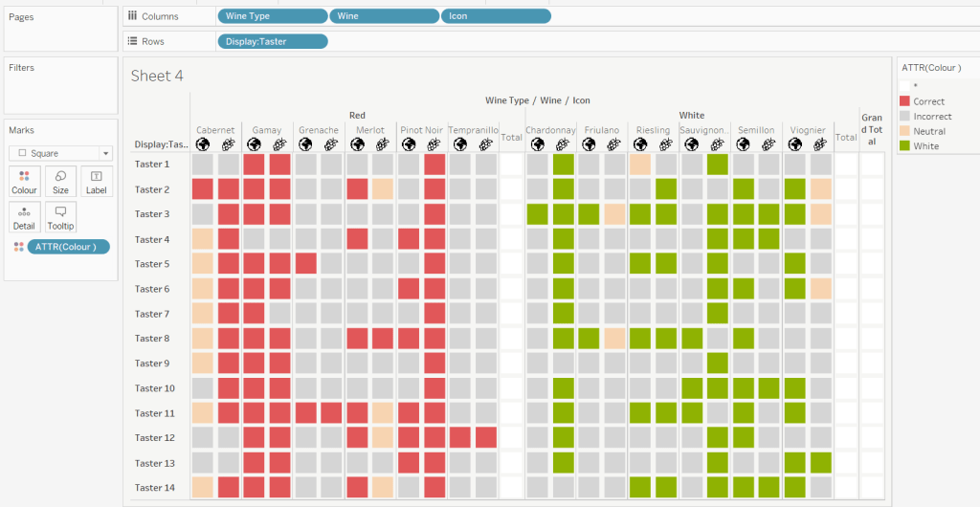Select the green White legend swatch
This screenshot has height=507, width=980.
click(905, 146)
